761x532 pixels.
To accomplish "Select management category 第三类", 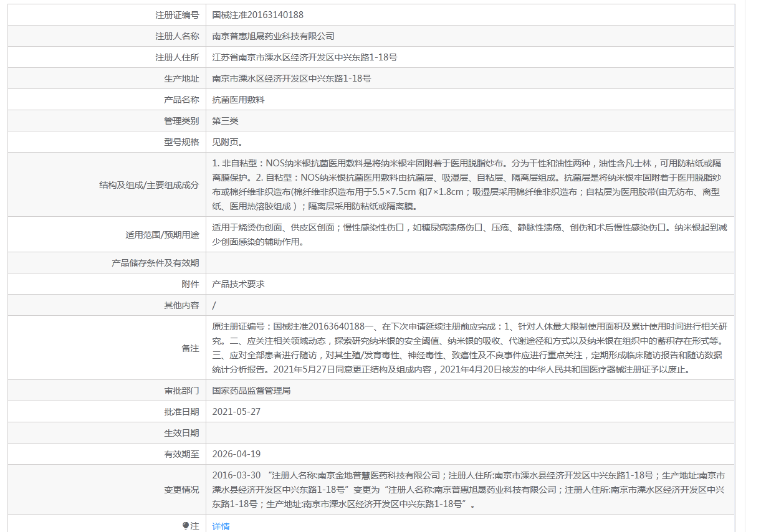I will [x=226, y=121].
